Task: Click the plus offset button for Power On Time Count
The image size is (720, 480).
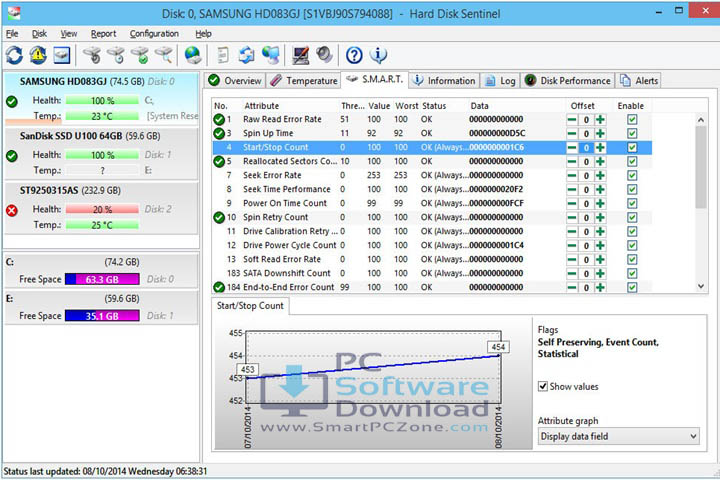Action: pos(600,204)
